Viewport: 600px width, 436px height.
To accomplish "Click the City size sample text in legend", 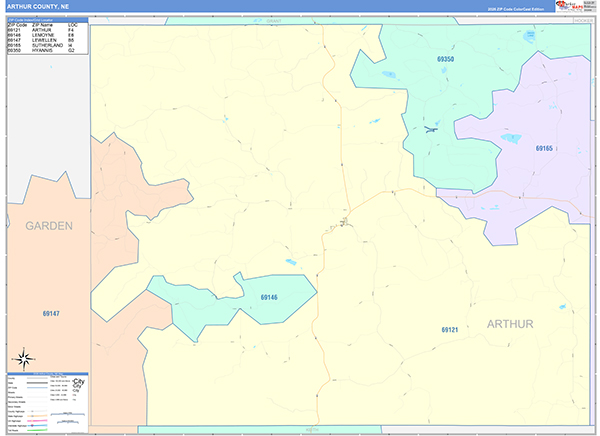I will click(78, 382).
